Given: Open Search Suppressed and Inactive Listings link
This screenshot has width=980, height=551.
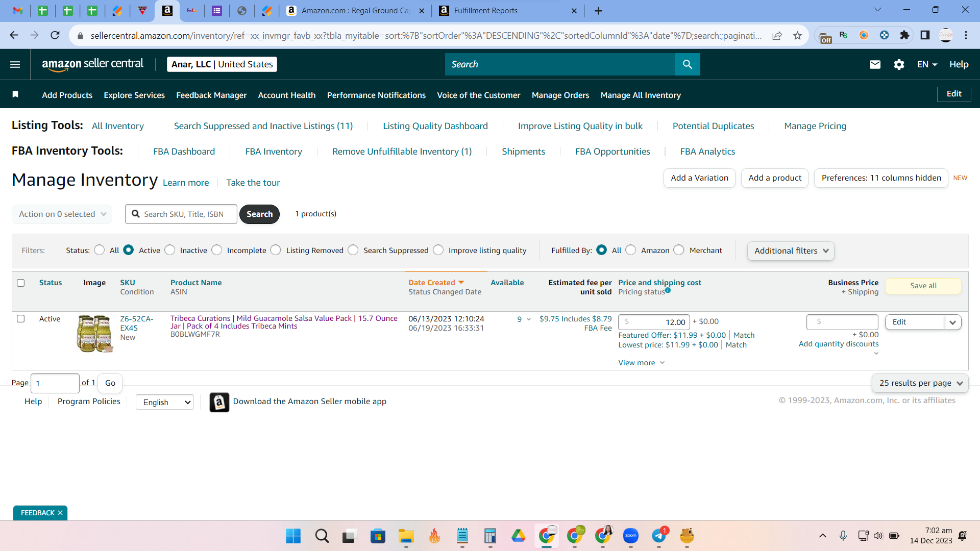Looking at the screenshot, I should click(x=263, y=126).
